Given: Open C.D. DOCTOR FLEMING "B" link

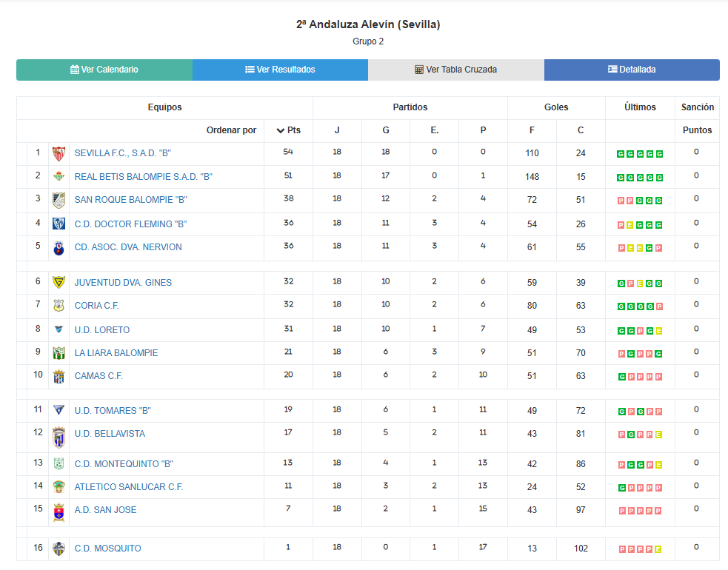Looking at the screenshot, I should click(x=130, y=224).
